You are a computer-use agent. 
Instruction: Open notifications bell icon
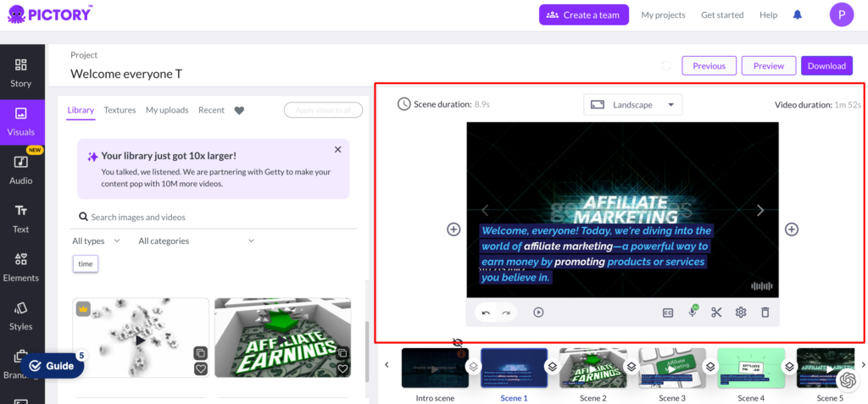[797, 15]
